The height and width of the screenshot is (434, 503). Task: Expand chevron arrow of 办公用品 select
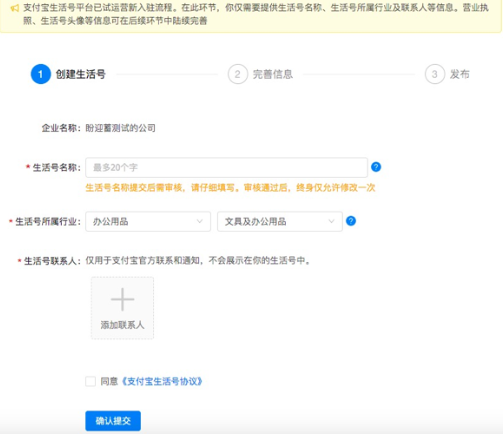coord(200,221)
